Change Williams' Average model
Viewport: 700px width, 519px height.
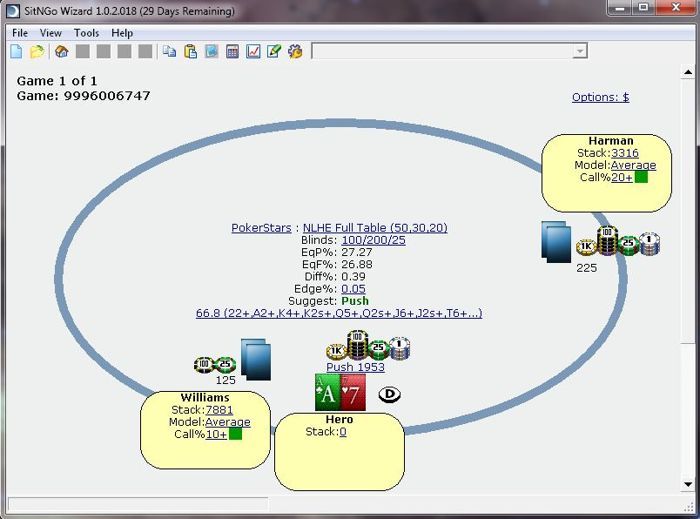tap(228, 422)
